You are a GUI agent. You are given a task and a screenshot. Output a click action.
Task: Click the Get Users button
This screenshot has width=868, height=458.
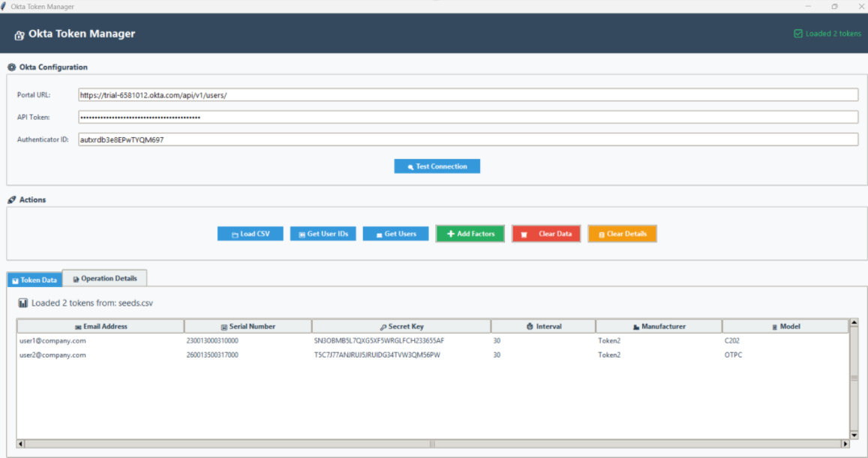point(395,234)
